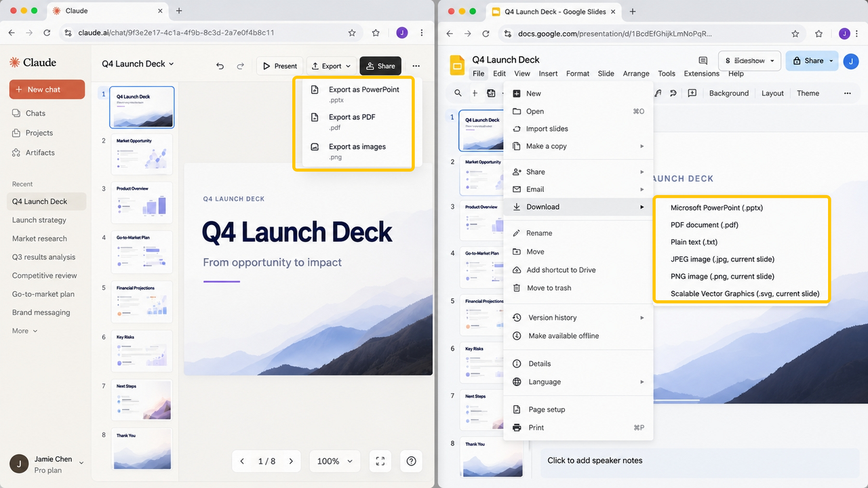Screen dimensions: 868x488
Task: Expand the Q4 Launch Deck title dropdown in Claude
Action: click(171, 64)
